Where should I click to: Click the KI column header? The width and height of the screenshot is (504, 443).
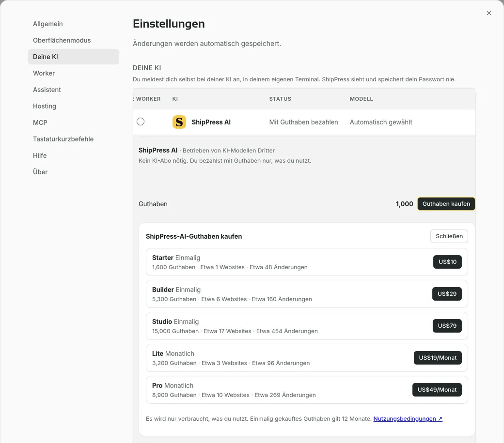[175, 99]
